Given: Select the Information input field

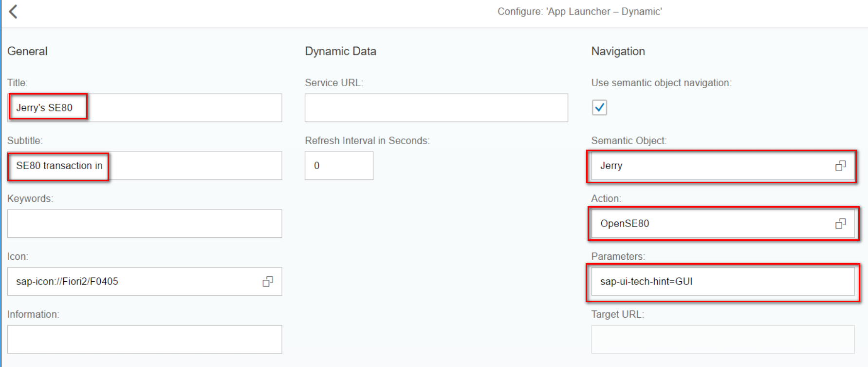Looking at the screenshot, I should (x=144, y=339).
